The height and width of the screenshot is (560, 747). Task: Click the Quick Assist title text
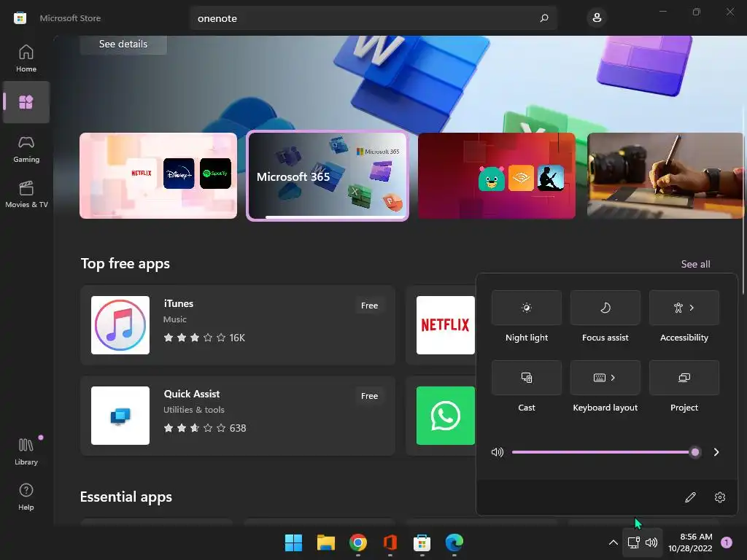coord(192,394)
